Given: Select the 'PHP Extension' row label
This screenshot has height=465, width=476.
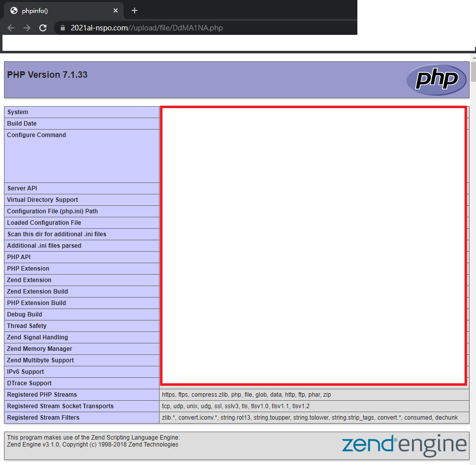Looking at the screenshot, I should tap(28, 269).
